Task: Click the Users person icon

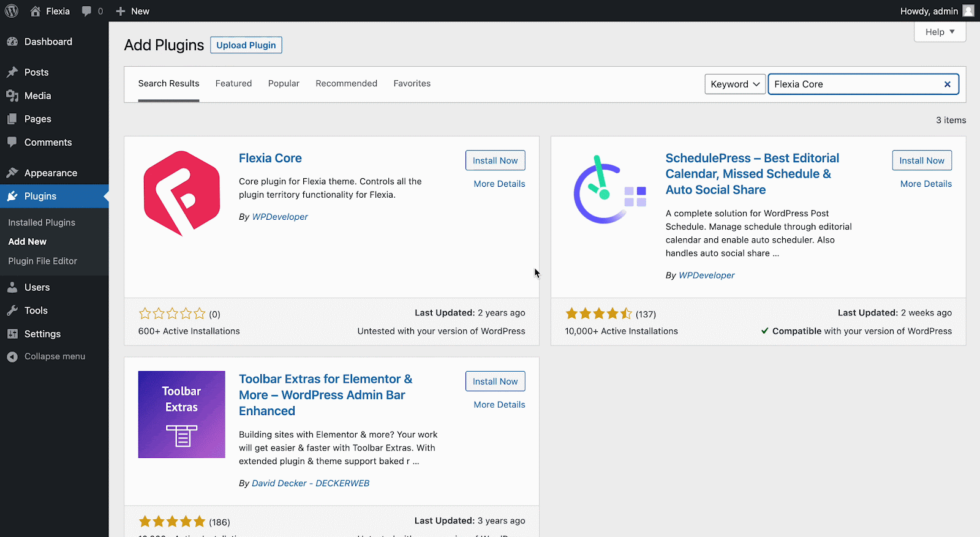Action: (12, 287)
